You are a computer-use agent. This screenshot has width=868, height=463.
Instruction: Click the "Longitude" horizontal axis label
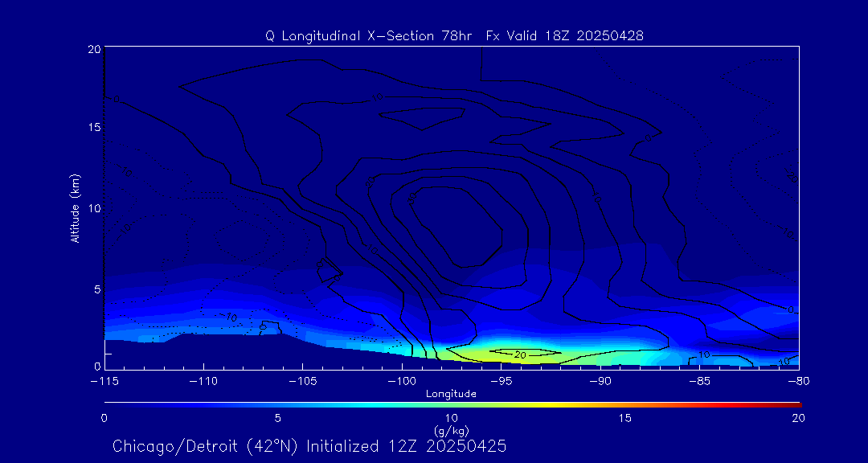451,394
